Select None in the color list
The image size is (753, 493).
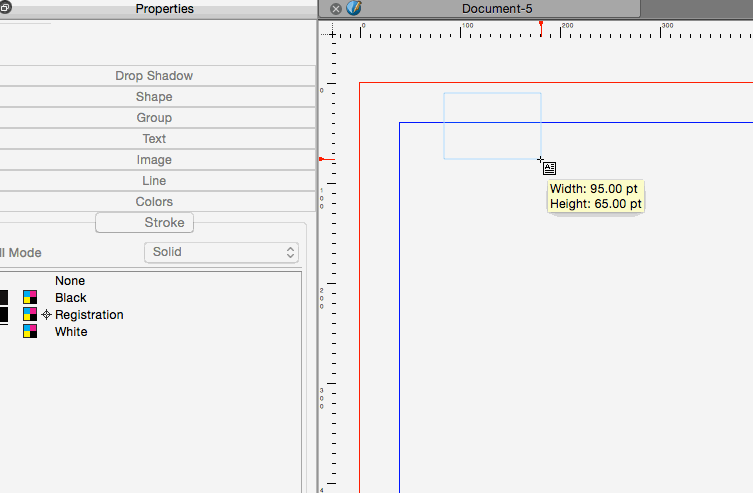(70, 281)
